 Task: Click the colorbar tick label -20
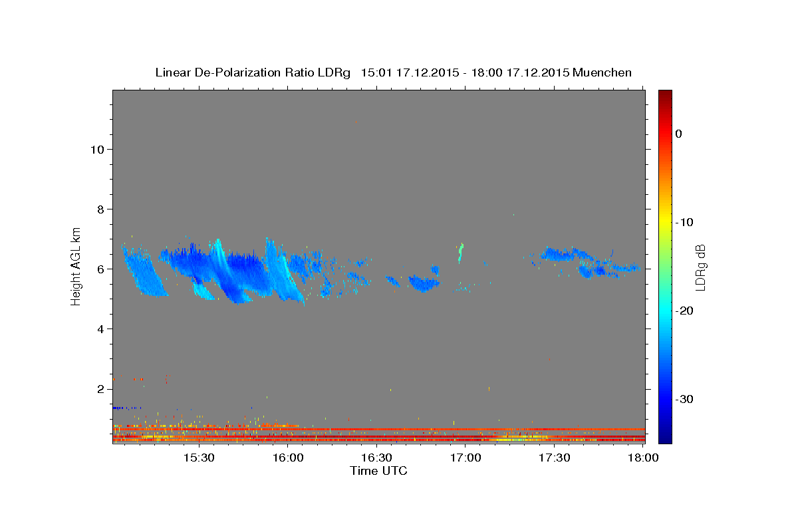[684, 311]
